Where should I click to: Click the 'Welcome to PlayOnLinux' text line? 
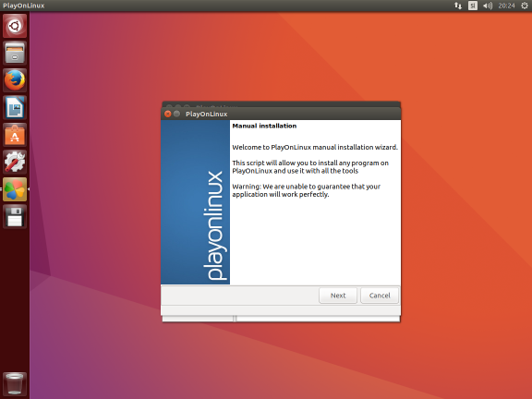pyautogui.click(x=315, y=147)
